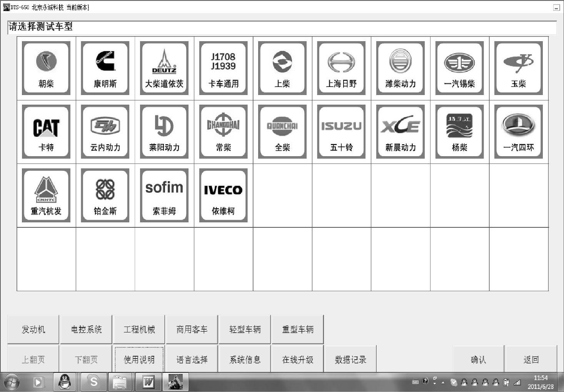The image size is (564, 392).
Task: Open the 使用说明 instructions button
Action: pos(139,359)
